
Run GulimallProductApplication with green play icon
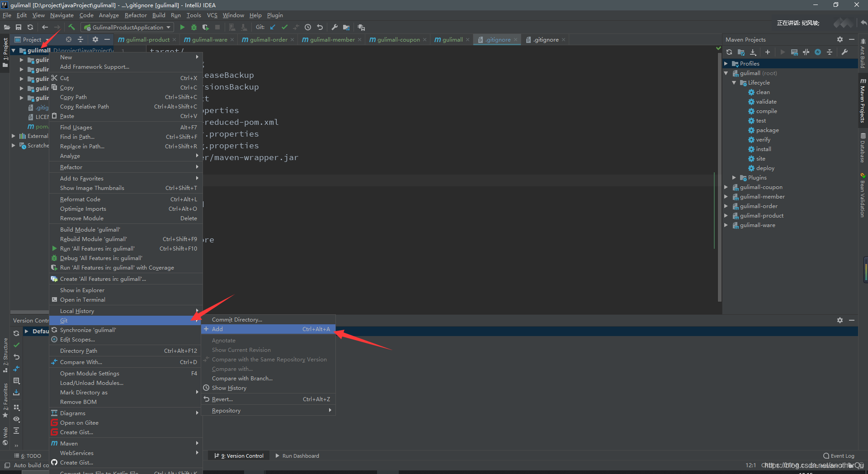coord(182,27)
